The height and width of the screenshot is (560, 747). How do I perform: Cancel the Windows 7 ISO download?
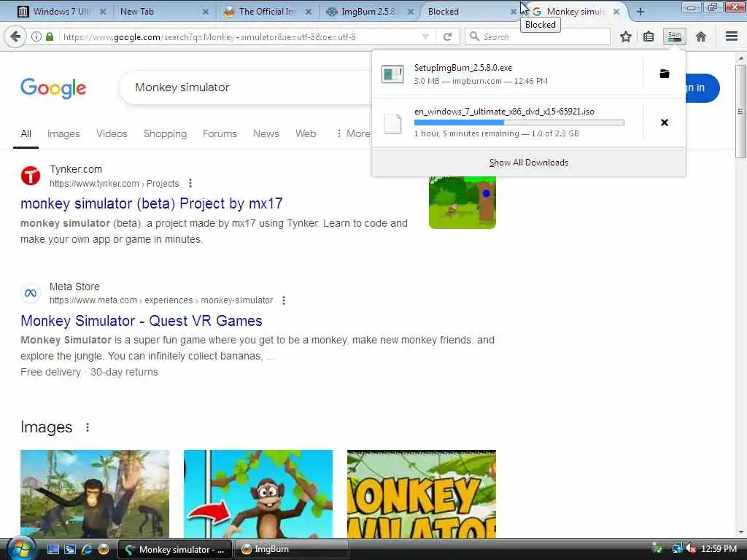point(664,122)
